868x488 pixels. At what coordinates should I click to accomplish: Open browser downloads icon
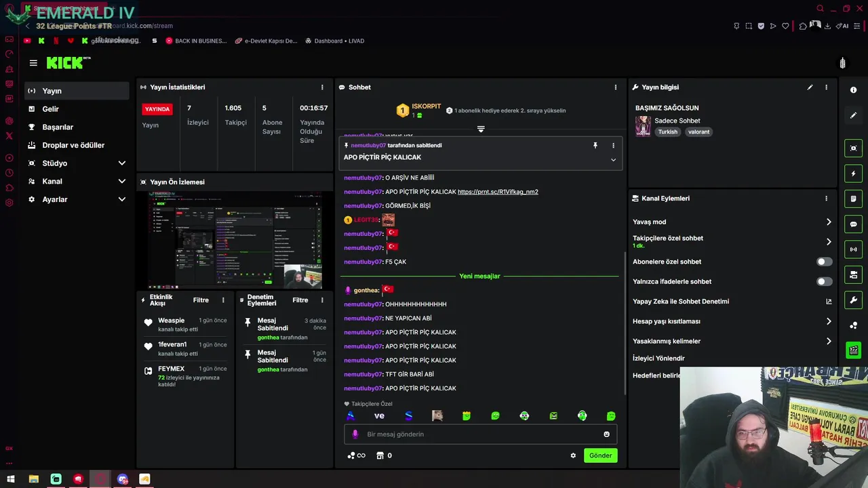click(x=827, y=26)
